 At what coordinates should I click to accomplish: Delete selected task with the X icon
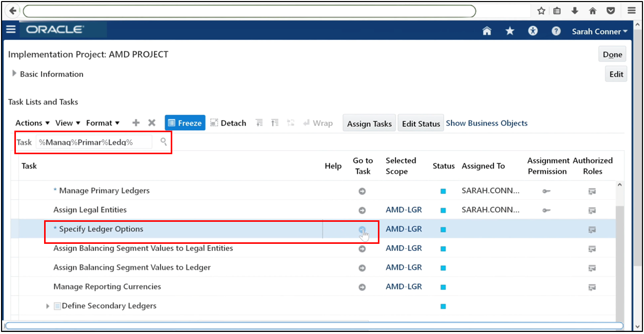click(152, 122)
